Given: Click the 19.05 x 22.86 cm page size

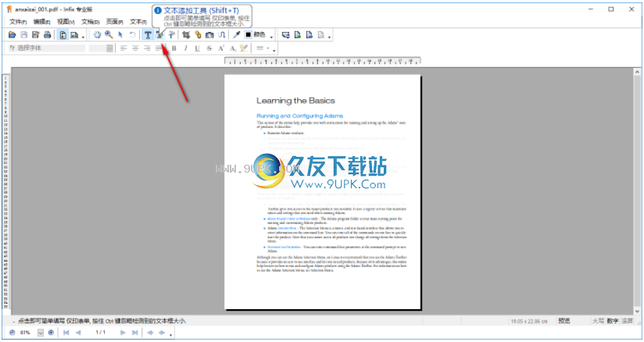Looking at the screenshot, I should 529,321.
